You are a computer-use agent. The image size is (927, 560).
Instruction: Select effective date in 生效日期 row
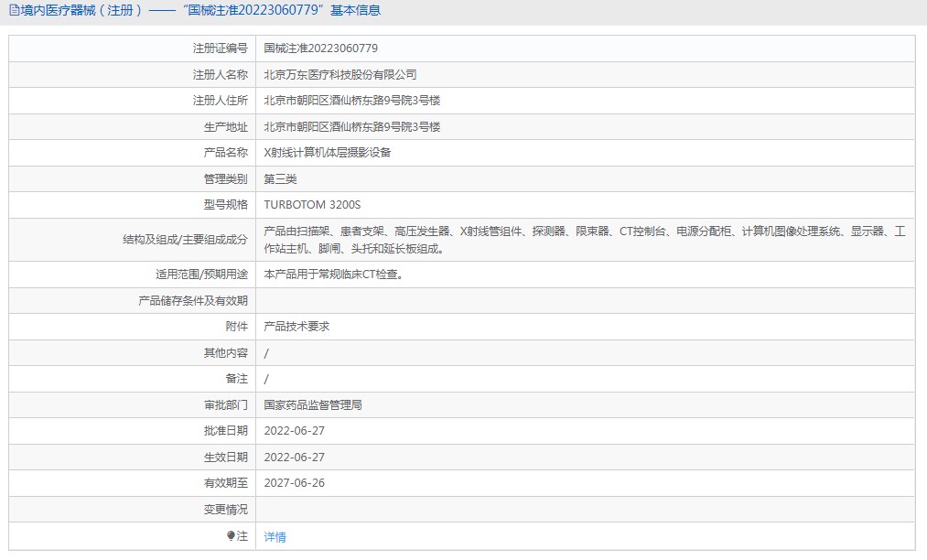point(295,458)
